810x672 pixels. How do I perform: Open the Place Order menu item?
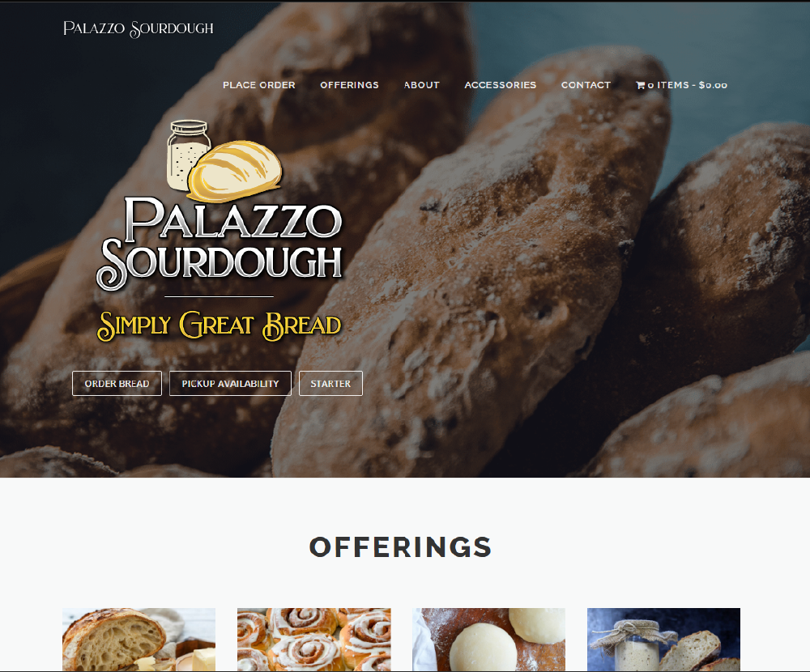[x=259, y=85]
